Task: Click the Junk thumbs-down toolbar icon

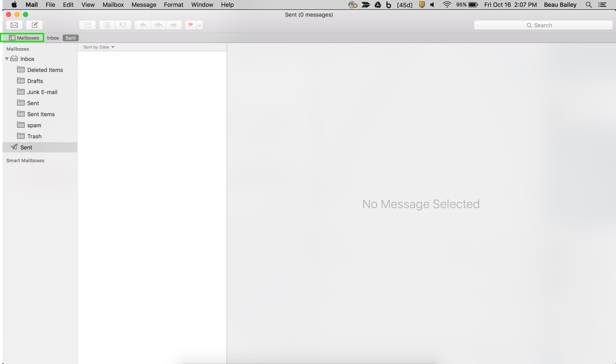Action: tap(123, 25)
